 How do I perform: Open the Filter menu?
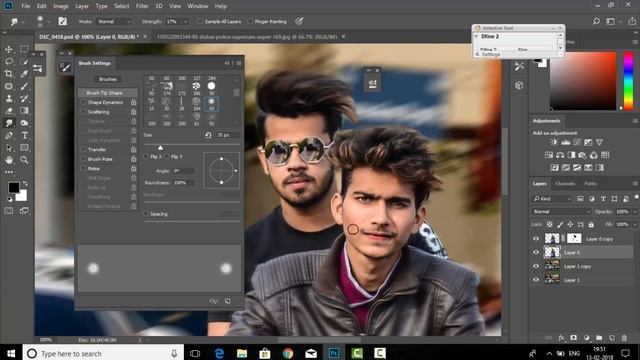pyautogui.click(x=142, y=6)
